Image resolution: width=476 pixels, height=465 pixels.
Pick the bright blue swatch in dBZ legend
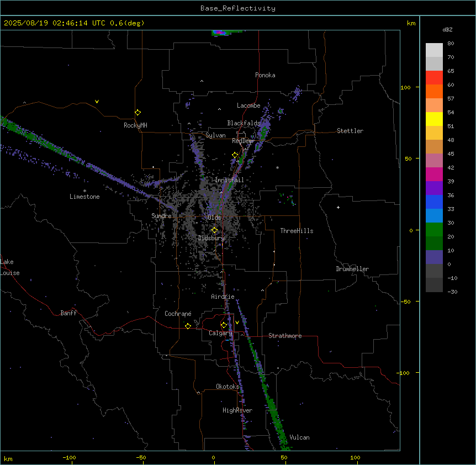(434, 202)
